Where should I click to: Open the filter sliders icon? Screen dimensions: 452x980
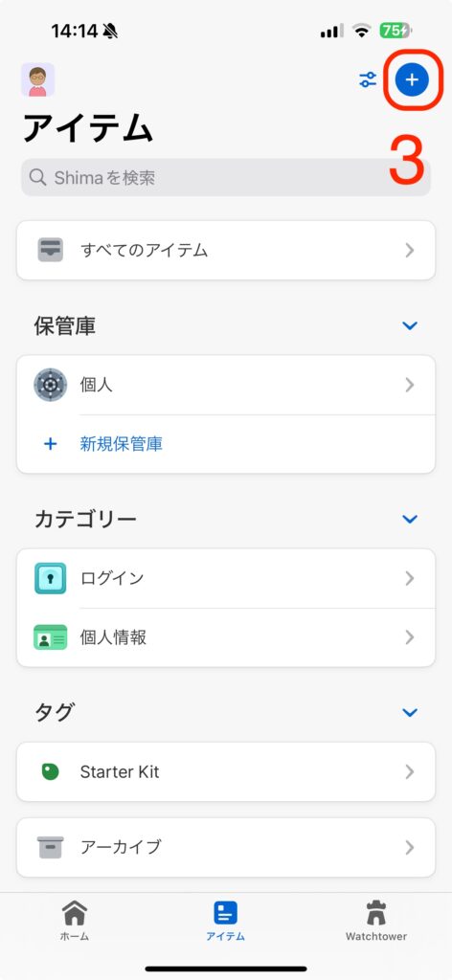pos(368,79)
